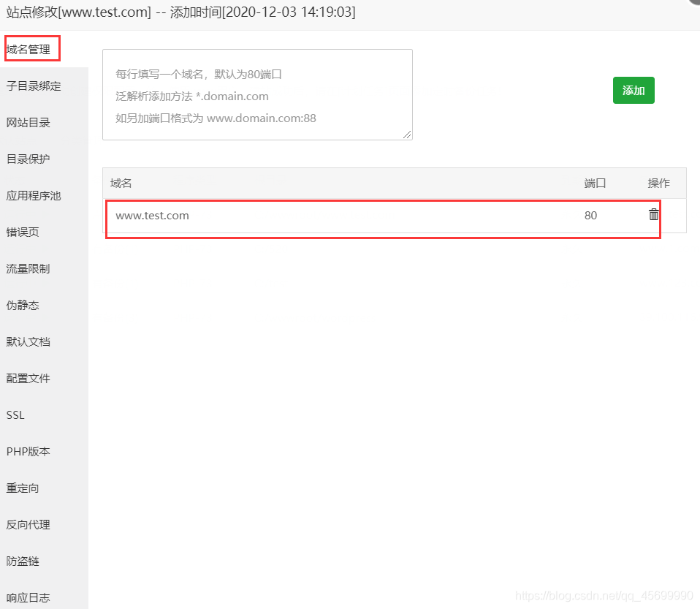The width and height of the screenshot is (700, 609).
Task: Switch to 默认文档 tab
Action: pyautogui.click(x=28, y=342)
